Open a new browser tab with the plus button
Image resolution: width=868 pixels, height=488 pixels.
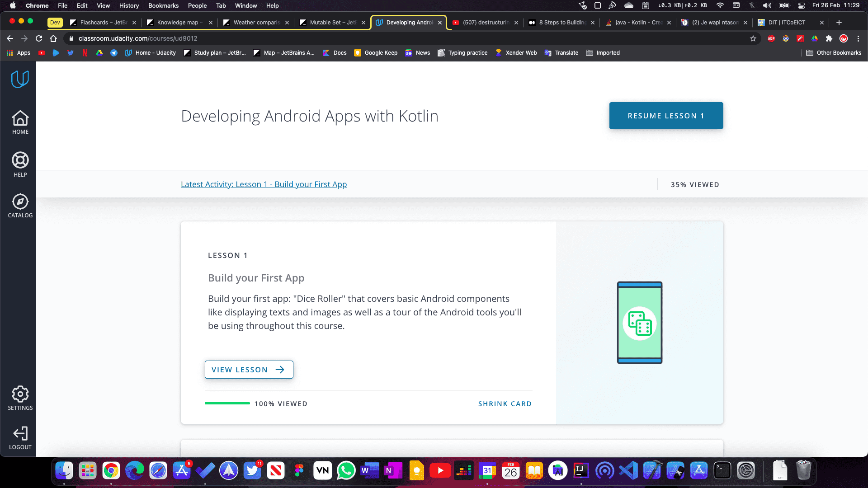[x=839, y=23]
